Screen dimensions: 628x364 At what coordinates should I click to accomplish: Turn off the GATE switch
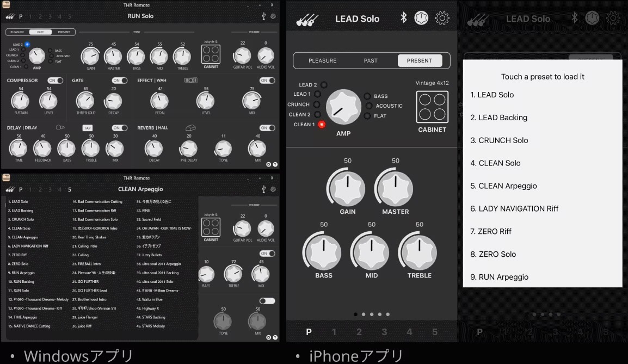pyautogui.click(x=119, y=81)
